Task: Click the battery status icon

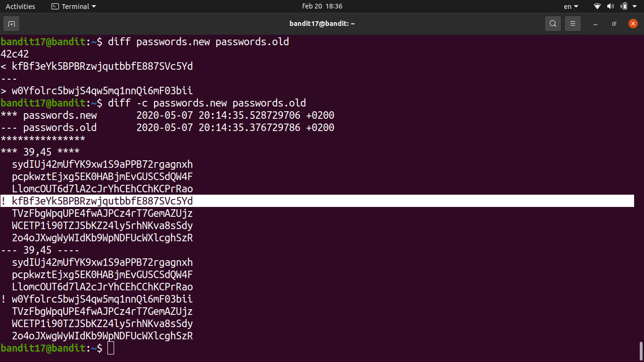Action: 624,7
